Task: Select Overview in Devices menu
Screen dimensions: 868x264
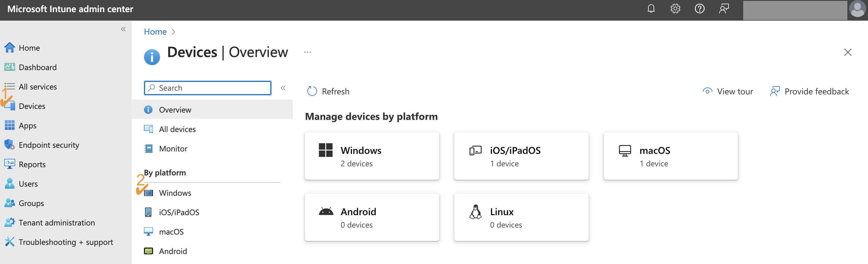Action: 212,110
